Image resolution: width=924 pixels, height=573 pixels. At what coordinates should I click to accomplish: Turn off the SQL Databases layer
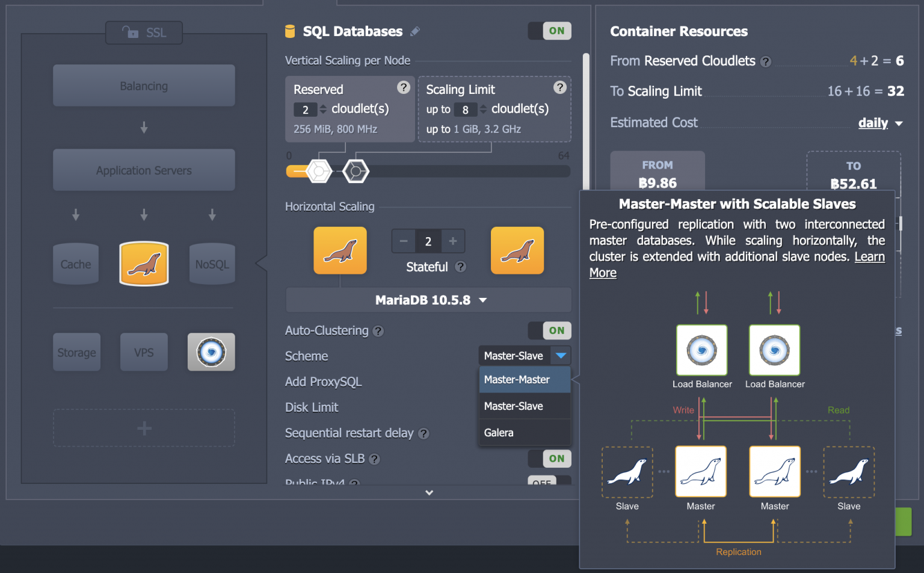(x=549, y=31)
